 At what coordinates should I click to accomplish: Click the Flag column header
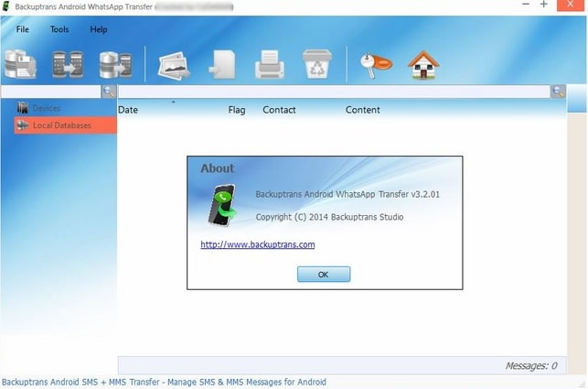[x=237, y=110]
